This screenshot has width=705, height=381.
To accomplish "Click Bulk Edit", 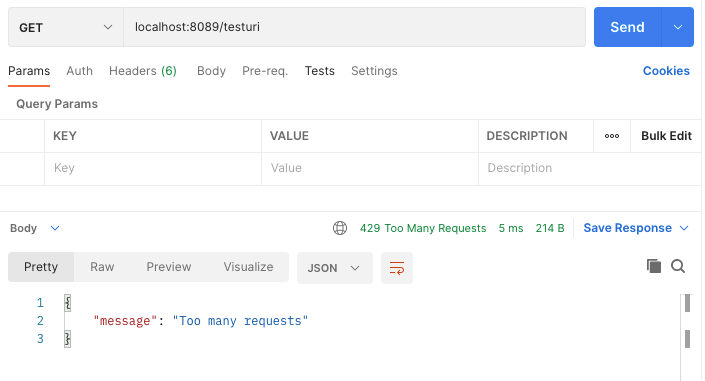I will 666,136.
